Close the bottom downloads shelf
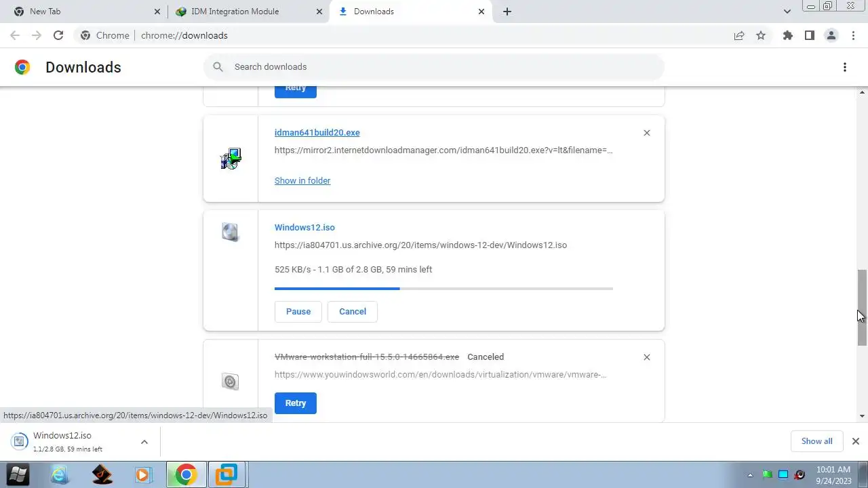Image resolution: width=868 pixels, height=488 pixels. (856, 441)
